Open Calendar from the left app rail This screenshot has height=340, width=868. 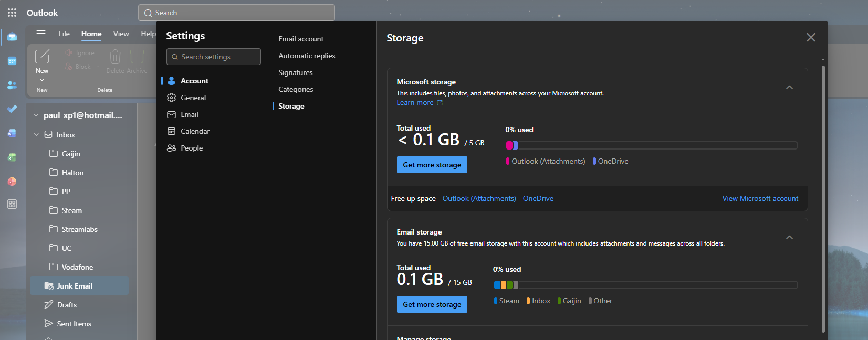tap(12, 61)
